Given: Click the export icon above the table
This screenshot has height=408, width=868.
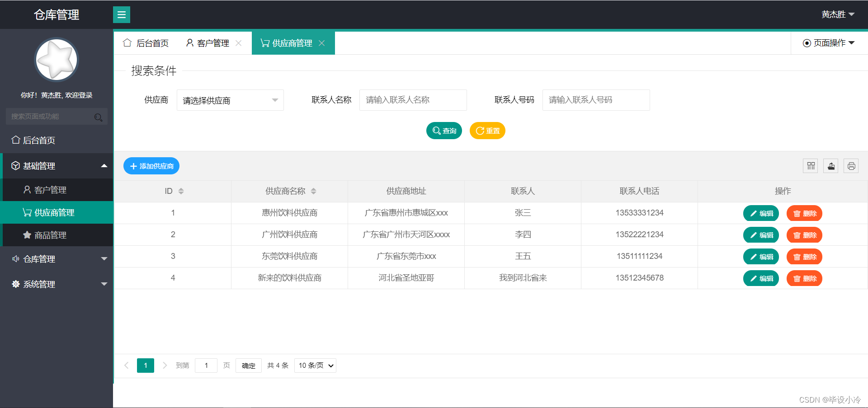Looking at the screenshot, I should pos(830,166).
